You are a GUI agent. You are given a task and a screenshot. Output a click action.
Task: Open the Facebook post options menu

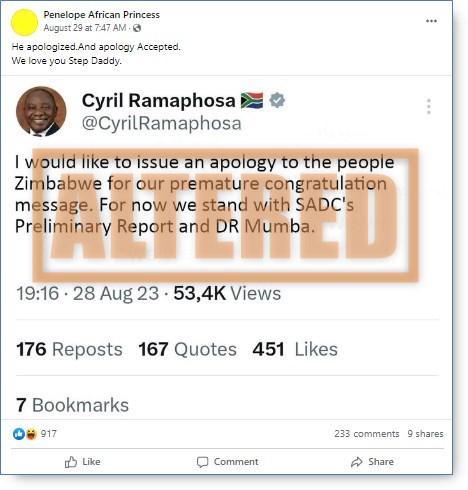point(431,21)
